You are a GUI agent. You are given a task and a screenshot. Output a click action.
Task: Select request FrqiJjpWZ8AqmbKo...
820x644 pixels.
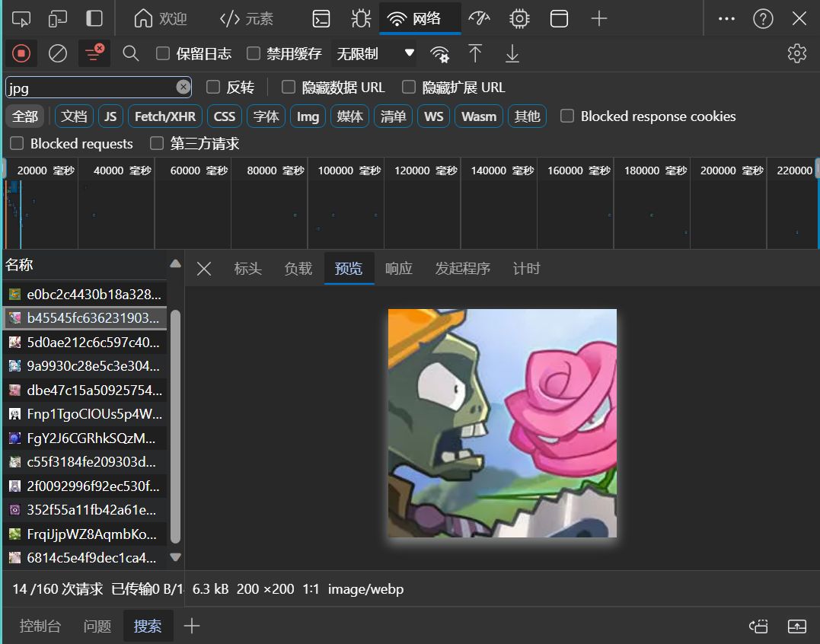point(85,534)
